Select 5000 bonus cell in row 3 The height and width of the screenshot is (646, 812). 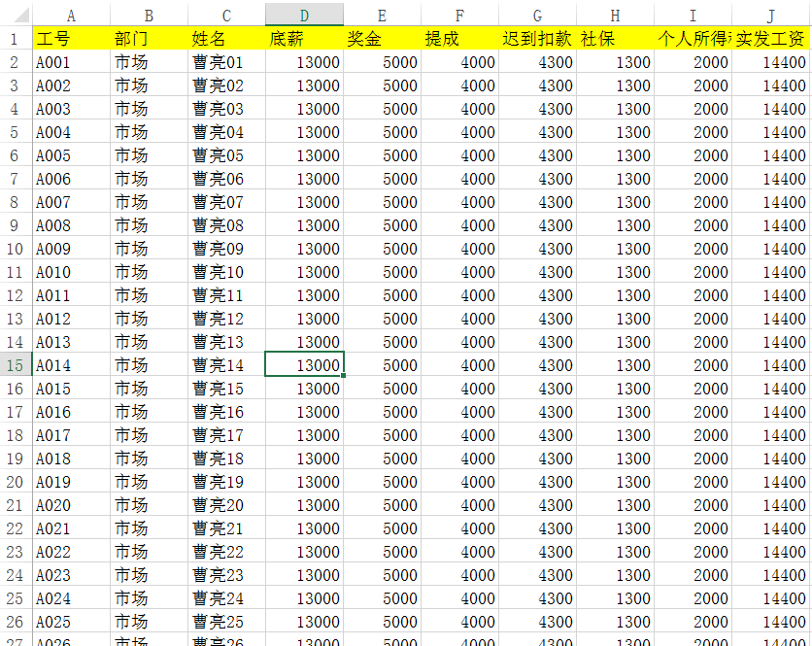pyautogui.click(x=382, y=85)
